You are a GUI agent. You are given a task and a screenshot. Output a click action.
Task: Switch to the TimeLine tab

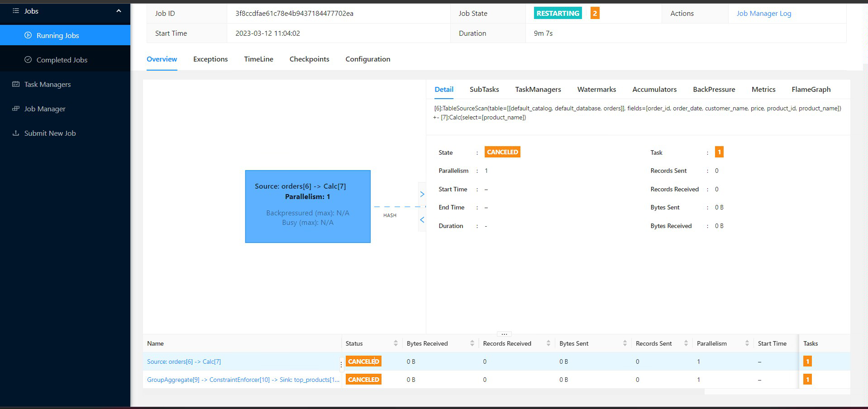coord(258,59)
